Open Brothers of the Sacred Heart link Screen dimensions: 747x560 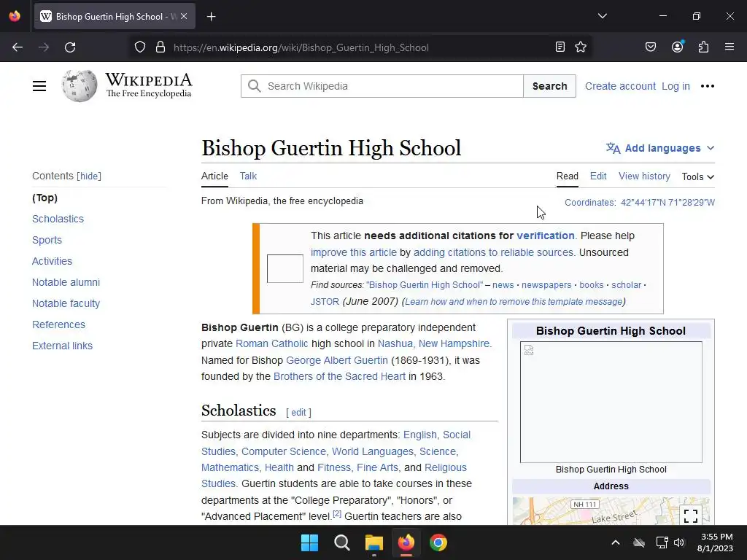coord(339,376)
